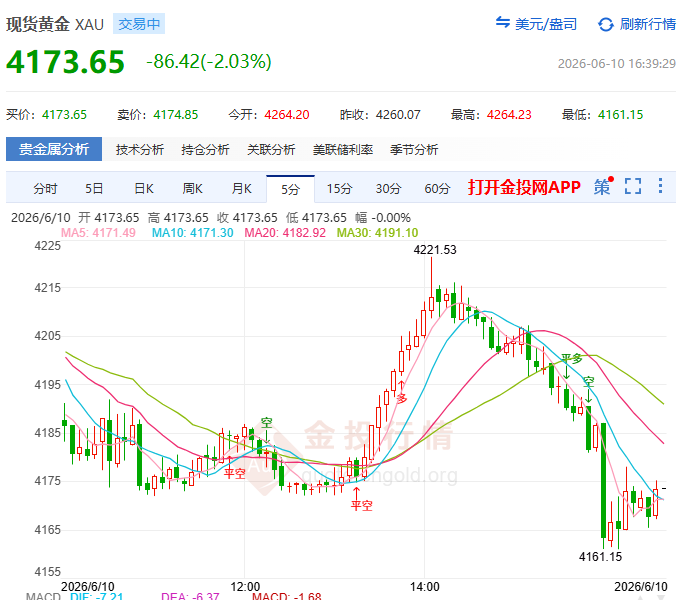Click the MA20: 4182.92 legend
This screenshot has height=600, width=680.
coord(285,233)
